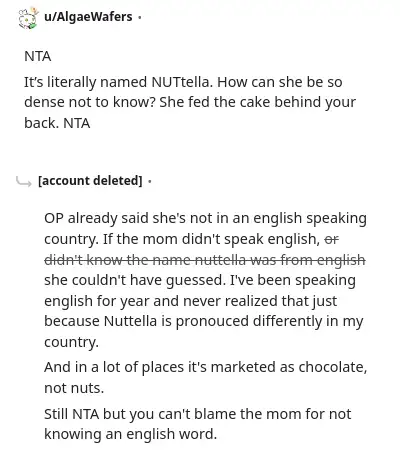Click the line 'country. If the mom didn't speak english'
Image resolution: width=400 pixels, height=470 pixels.
[182, 239]
